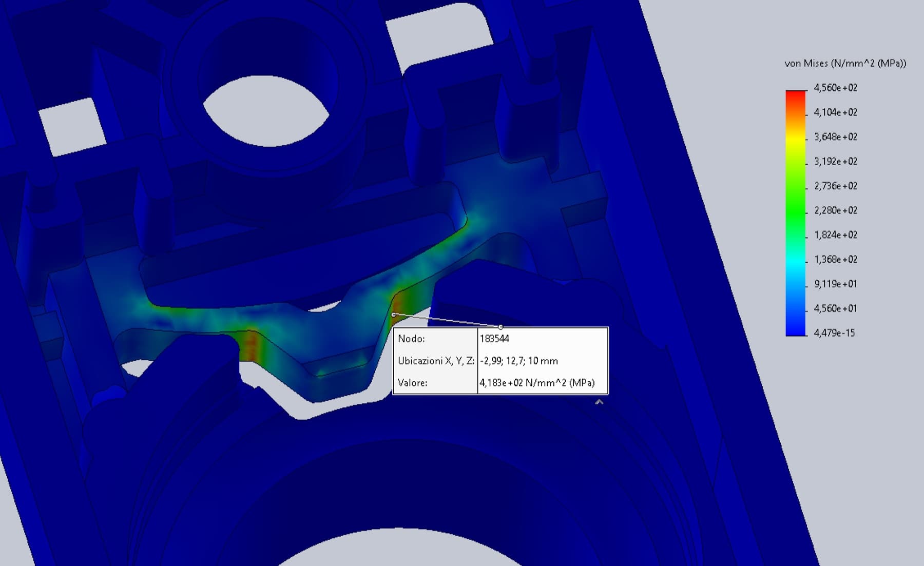
Task: Click the legend value 2,280e+02
Action: (x=836, y=210)
